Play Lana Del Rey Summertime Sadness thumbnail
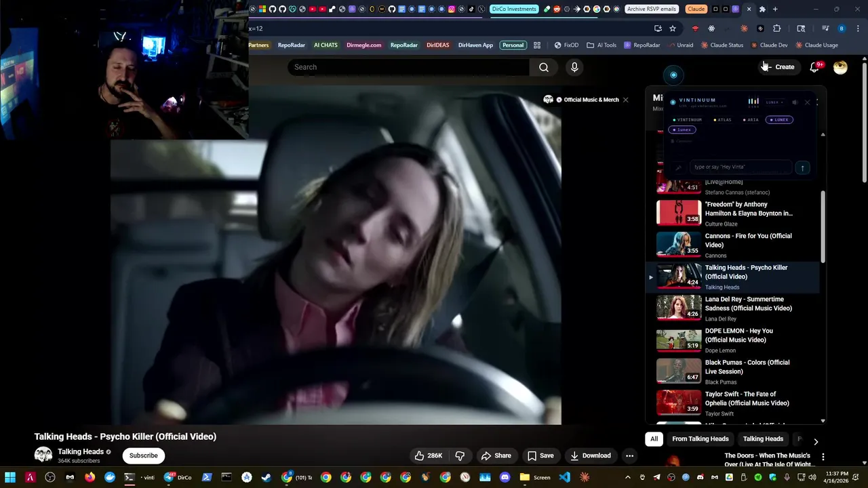Viewport: 868px width, 488px height. click(x=679, y=308)
